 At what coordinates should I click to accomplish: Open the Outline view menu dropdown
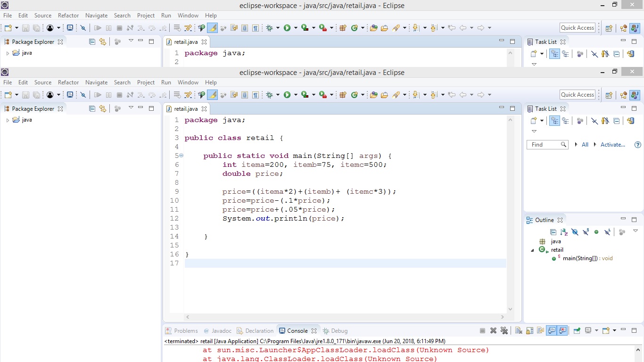point(635,231)
